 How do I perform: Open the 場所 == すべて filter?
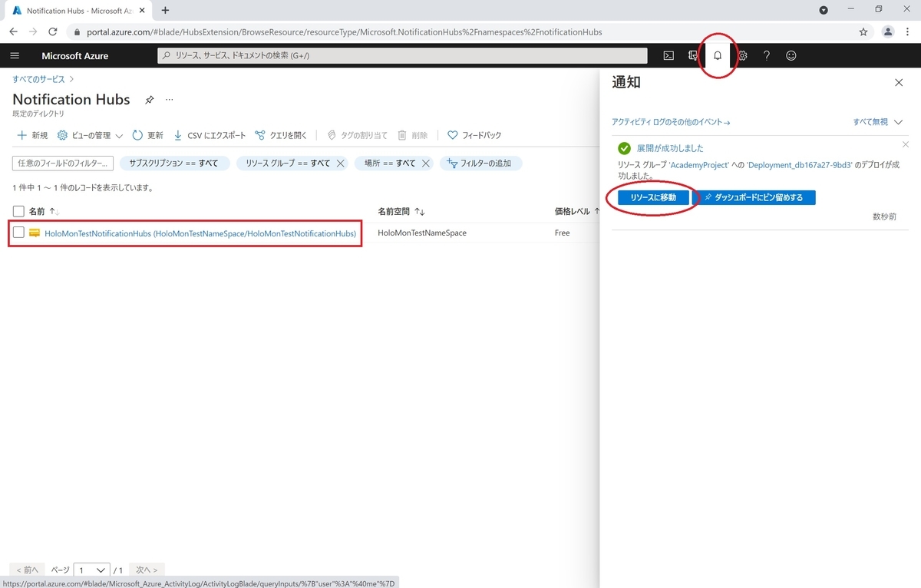(390, 164)
